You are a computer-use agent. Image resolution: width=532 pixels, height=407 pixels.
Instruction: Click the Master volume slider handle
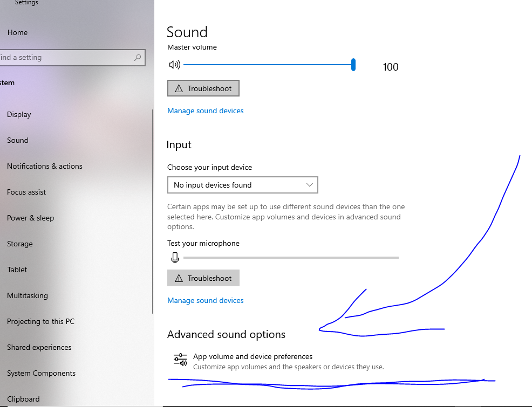pyautogui.click(x=353, y=65)
